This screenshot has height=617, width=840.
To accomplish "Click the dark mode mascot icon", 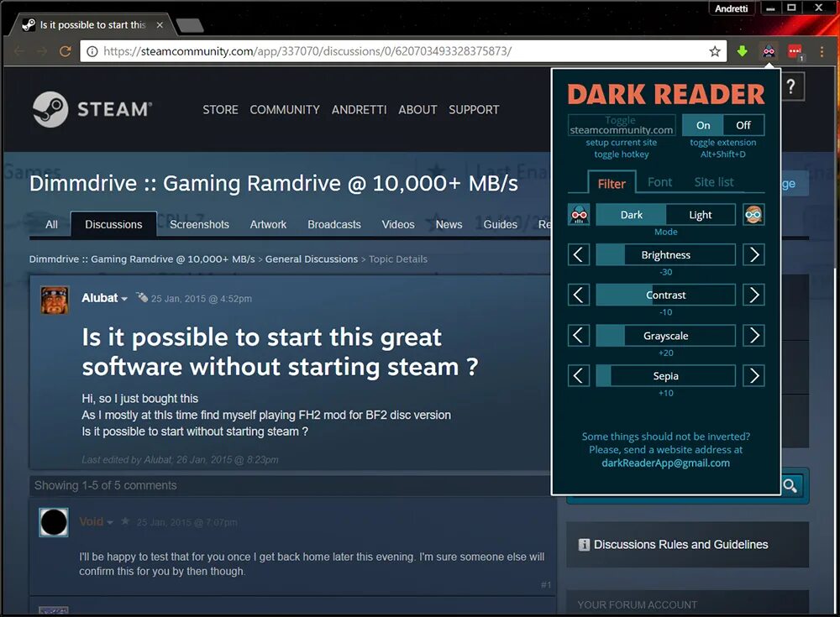I will tap(579, 215).
